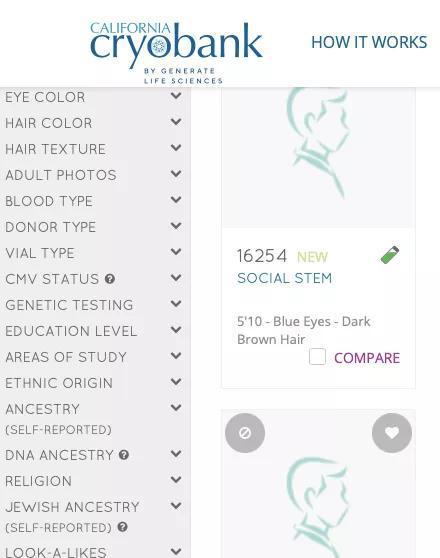Click the heart favorite icon on donor card
Image resolution: width=440 pixels, height=558 pixels.
pyautogui.click(x=392, y=433)
